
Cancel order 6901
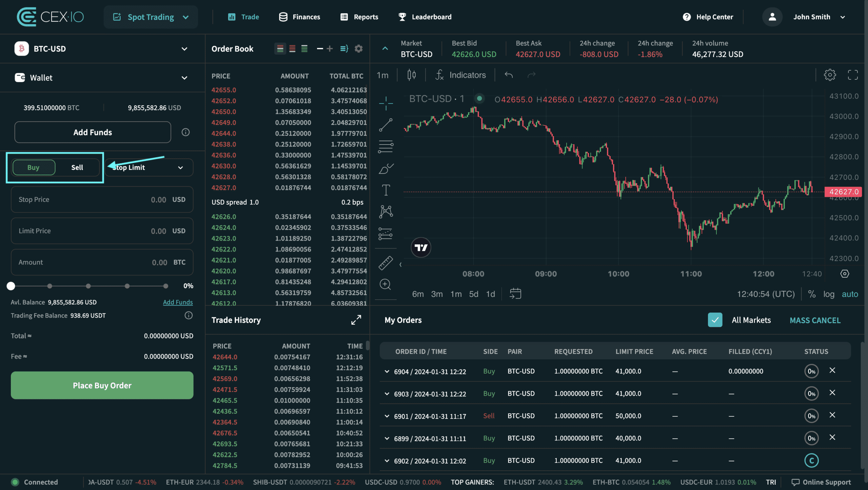pos(832,415)
